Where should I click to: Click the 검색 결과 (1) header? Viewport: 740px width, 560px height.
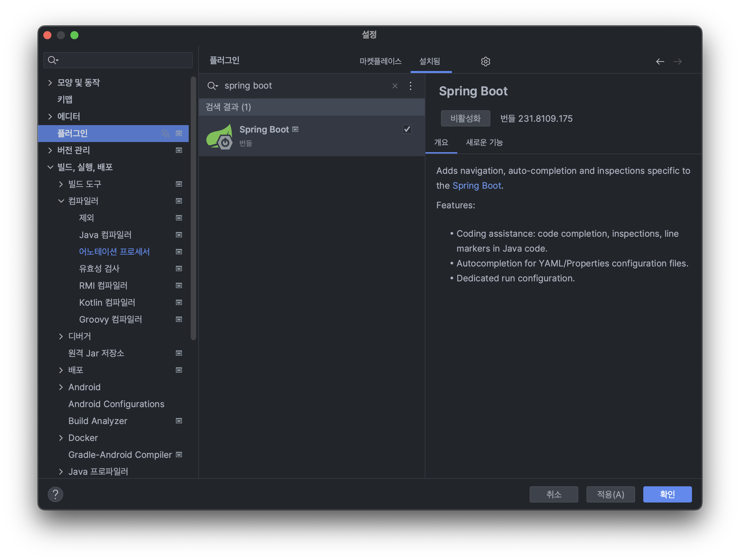(311, 107)
